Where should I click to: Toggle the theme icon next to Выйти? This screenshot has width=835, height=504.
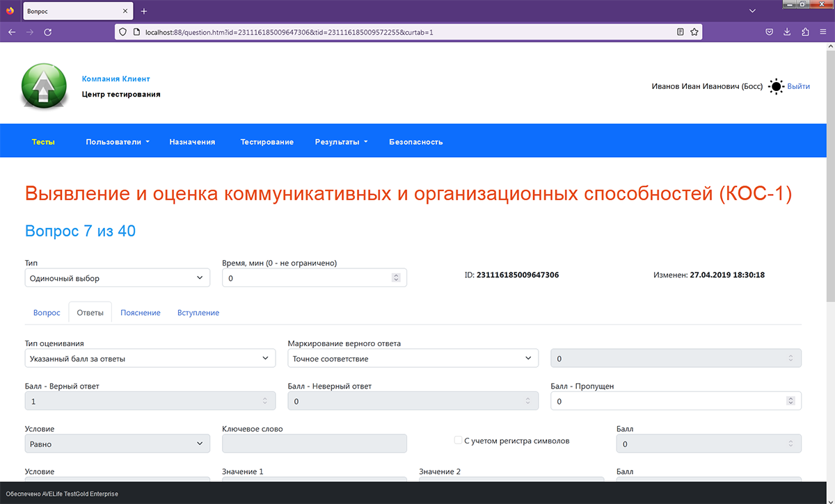point(775,86)
